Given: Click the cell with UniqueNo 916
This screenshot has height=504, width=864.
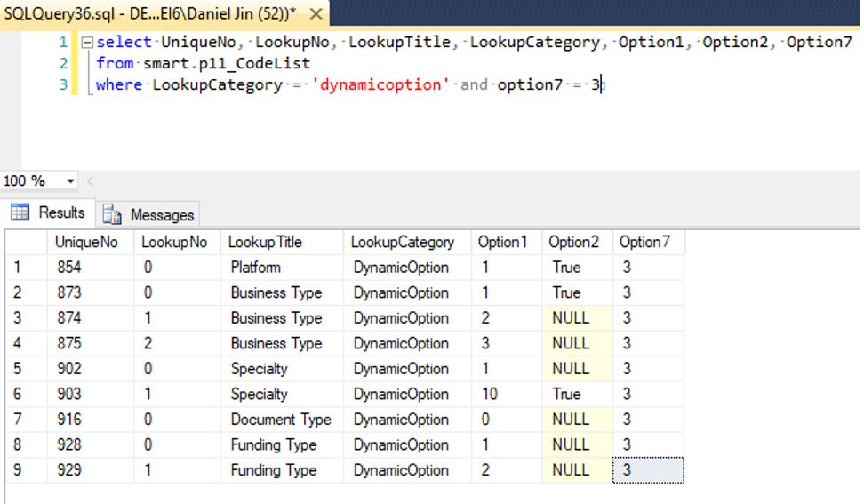Looking at the screenshot, I should click(91, 420).
